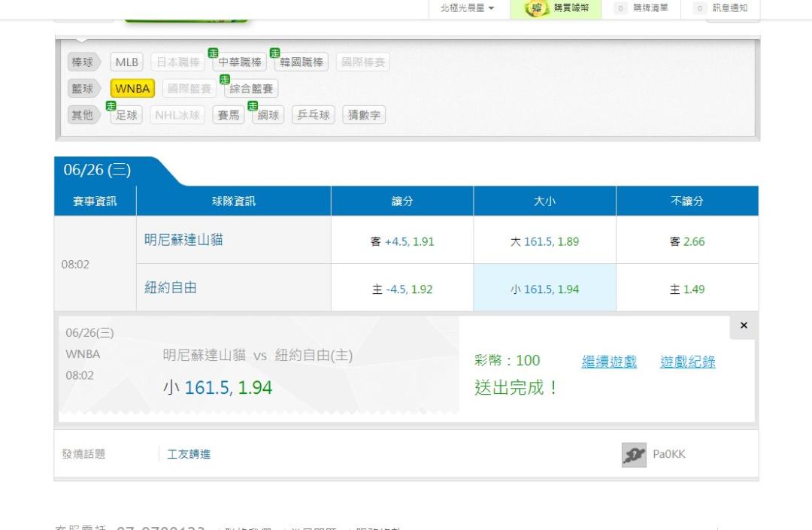Click the 其他 category label
Screen dimensions: 812x530
click(x=83, y=115)
